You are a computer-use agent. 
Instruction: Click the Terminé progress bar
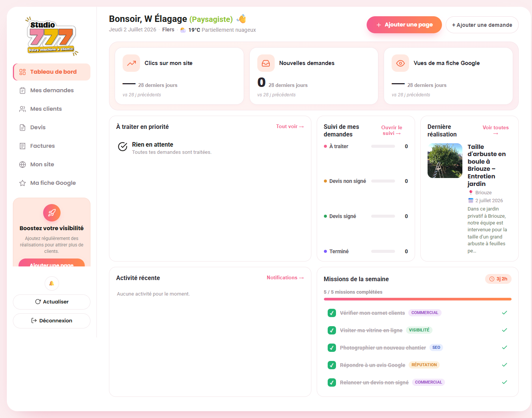coord(383,251)
